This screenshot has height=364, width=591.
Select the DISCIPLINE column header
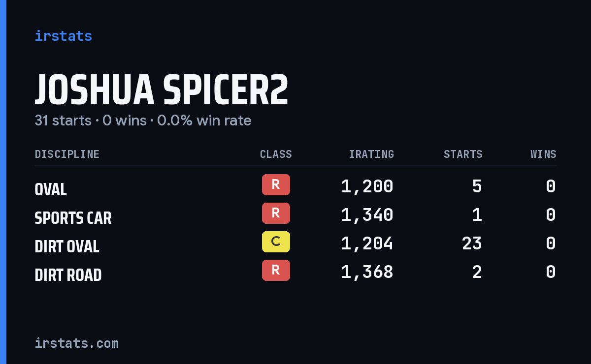(x=67, y=154)
